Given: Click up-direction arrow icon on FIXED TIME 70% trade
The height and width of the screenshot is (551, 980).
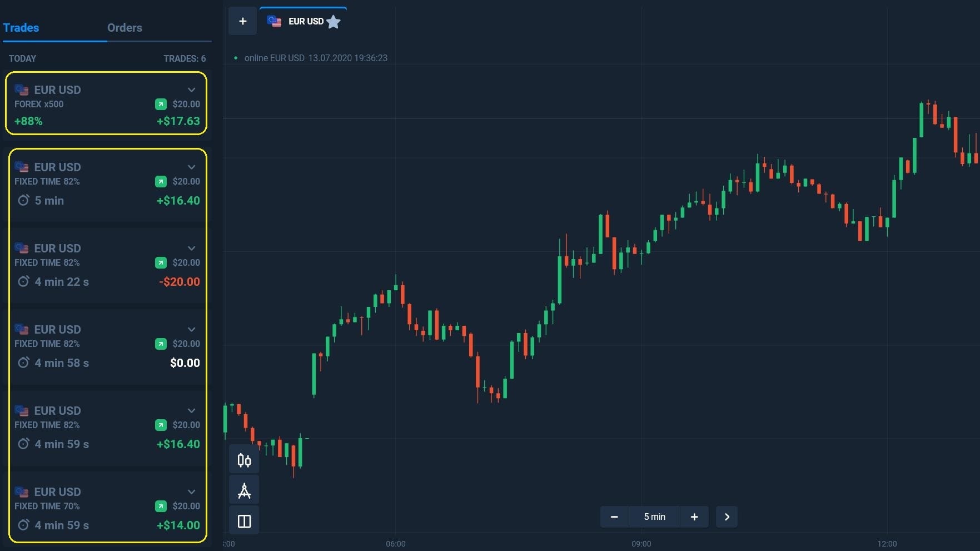Looking at the screenshot, I should (161, 506).
